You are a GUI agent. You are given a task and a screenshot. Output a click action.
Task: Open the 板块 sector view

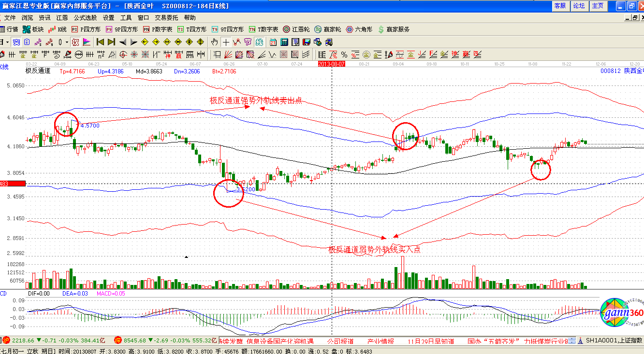[x=27, y=29]
